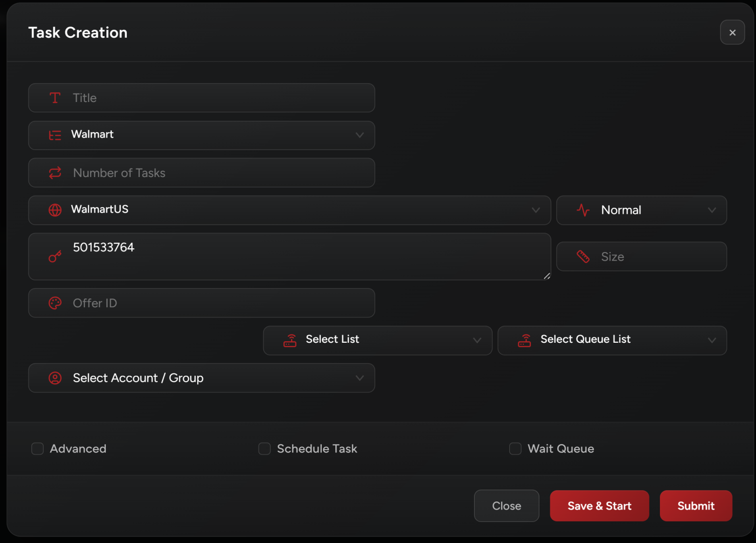Click the red T icon in Title field
Viewport: 756px width, 543px height.
pos(55,98)
